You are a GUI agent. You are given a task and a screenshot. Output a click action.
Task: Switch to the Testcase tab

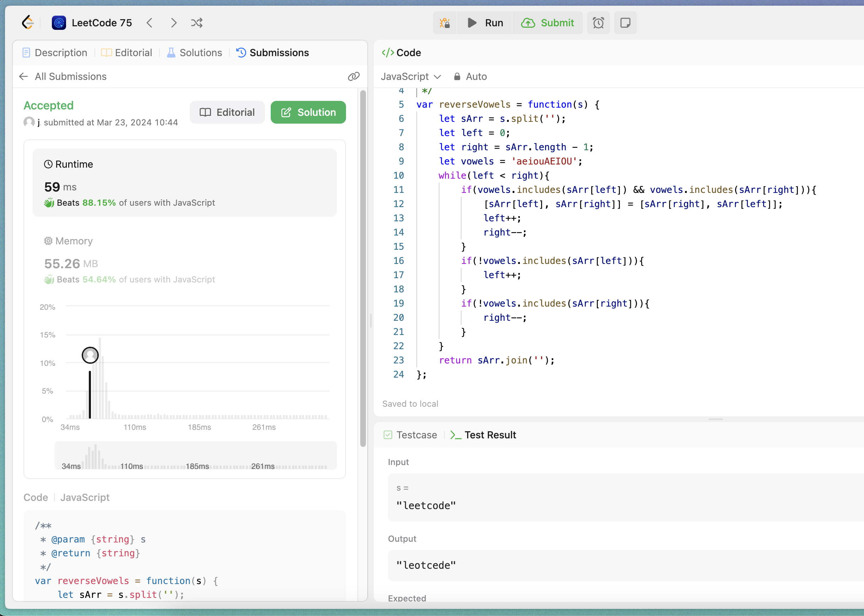(410, 435)
